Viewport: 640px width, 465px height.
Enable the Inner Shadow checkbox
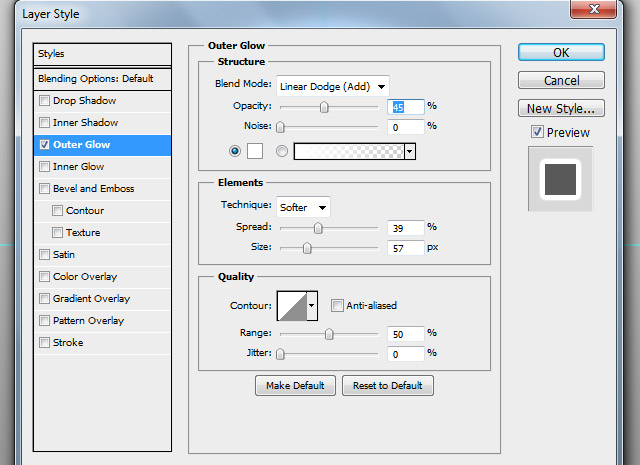44,122
